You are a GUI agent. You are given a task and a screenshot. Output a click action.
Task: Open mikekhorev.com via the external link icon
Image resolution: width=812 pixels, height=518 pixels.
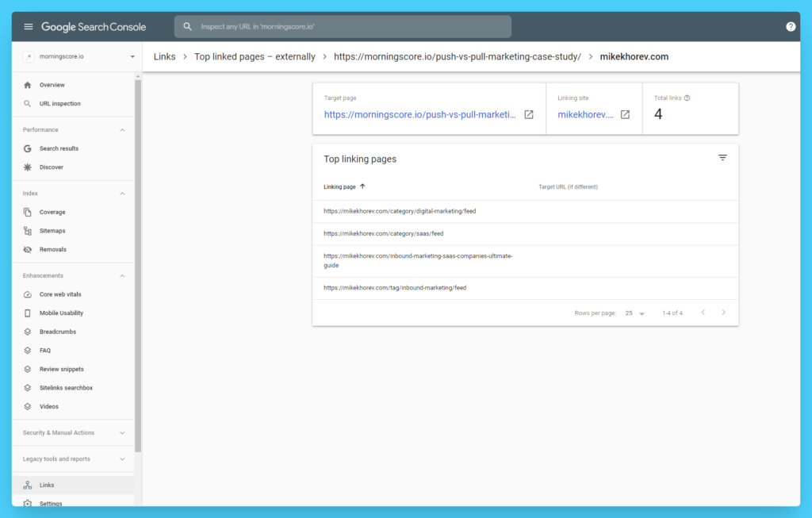[624, 114]
